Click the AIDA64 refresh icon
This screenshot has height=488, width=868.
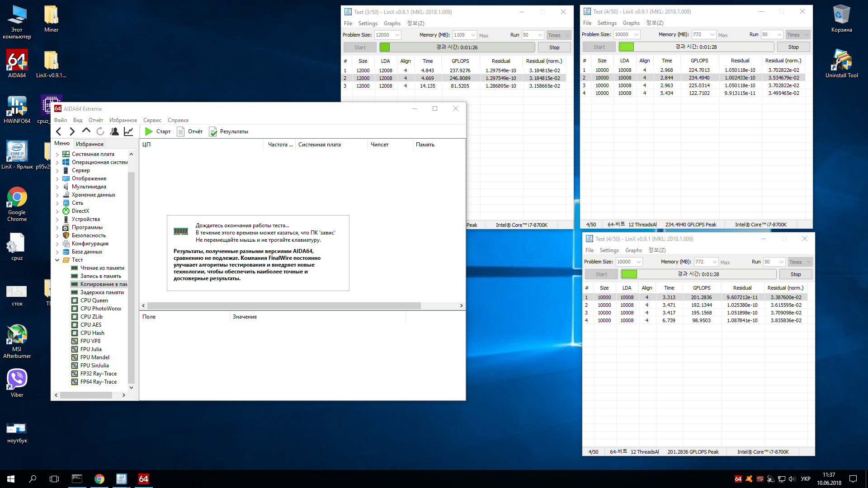tap(100, 131)
